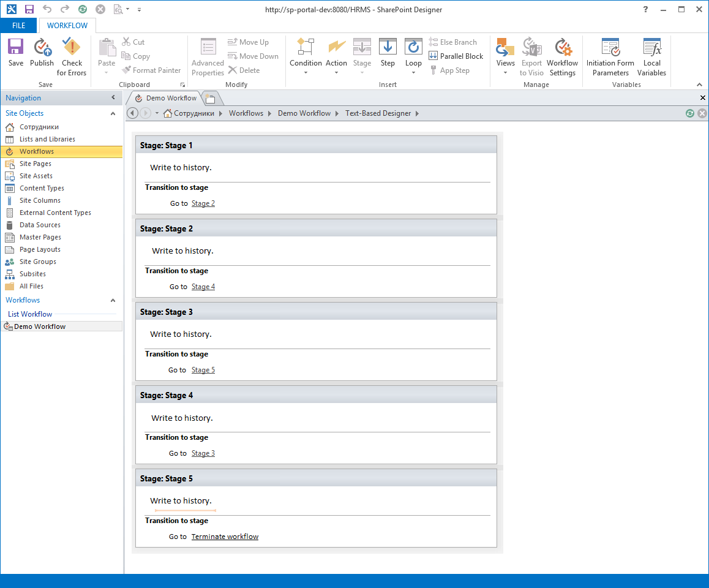Activate Format Painter
The image size is (709, 588).
tap(151, 70)
